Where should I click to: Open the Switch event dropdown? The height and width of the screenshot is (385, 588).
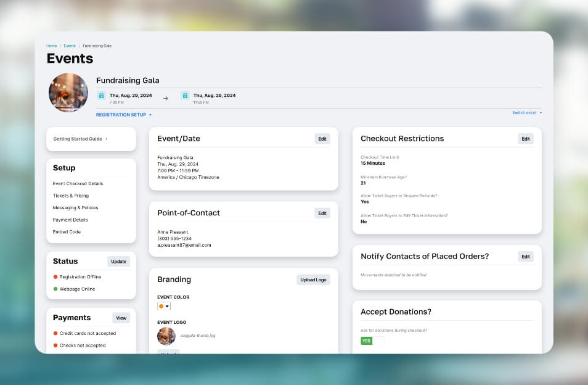[x=527, y=112]
